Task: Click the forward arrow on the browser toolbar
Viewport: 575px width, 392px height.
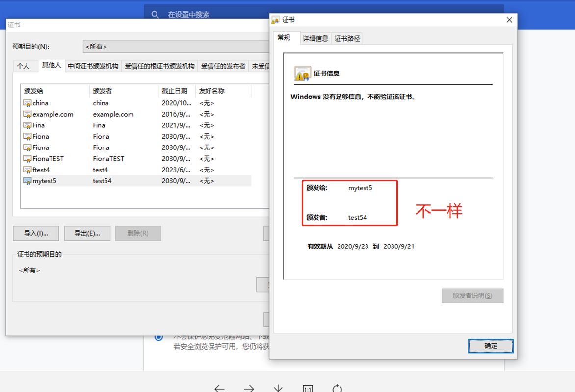Action: point(249,388)
